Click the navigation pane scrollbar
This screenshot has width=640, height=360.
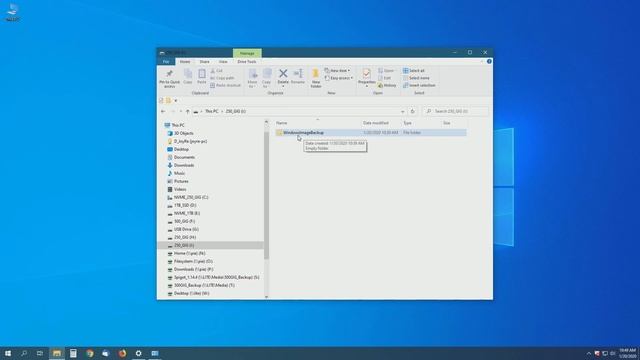[267, 195]
